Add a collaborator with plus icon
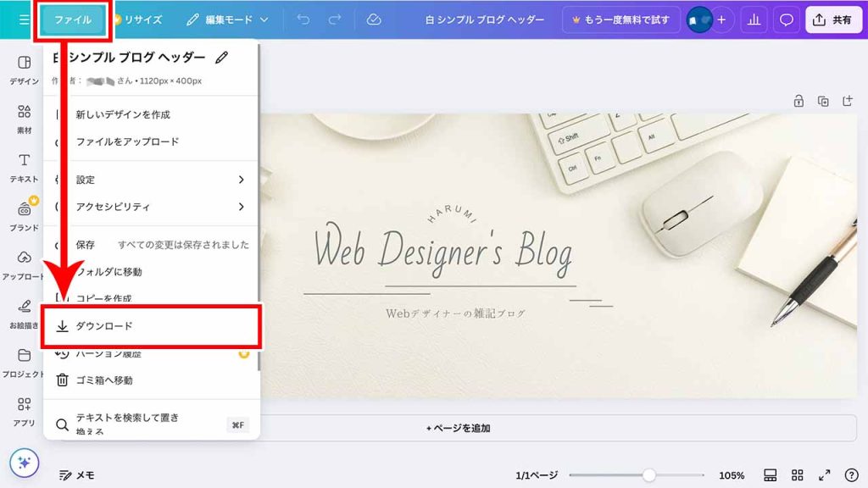 [721, 20]
